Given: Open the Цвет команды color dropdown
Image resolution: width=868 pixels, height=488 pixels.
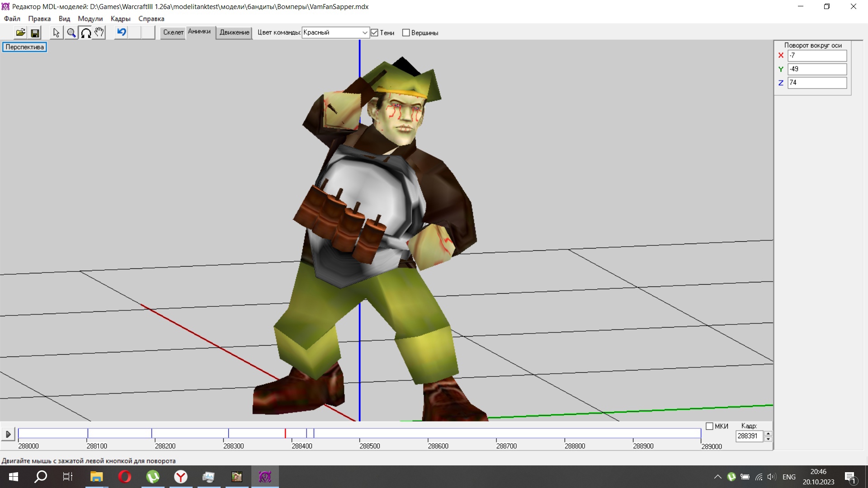Looking at the screenshot, I should click(x=364, y=33).
